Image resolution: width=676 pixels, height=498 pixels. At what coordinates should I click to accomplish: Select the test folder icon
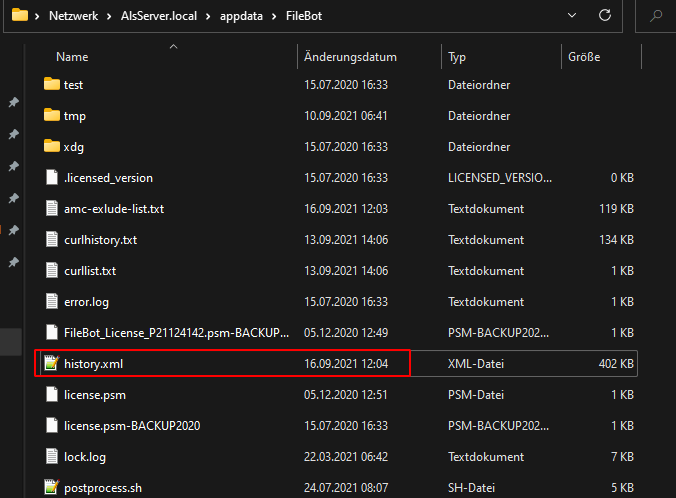[x=52, y=84]
